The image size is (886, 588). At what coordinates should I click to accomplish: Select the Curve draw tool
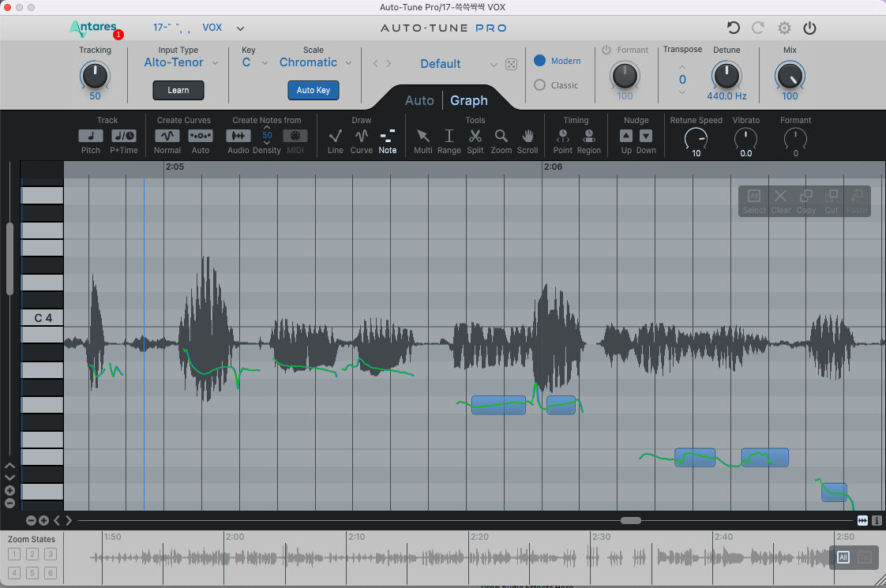[362, 136]
